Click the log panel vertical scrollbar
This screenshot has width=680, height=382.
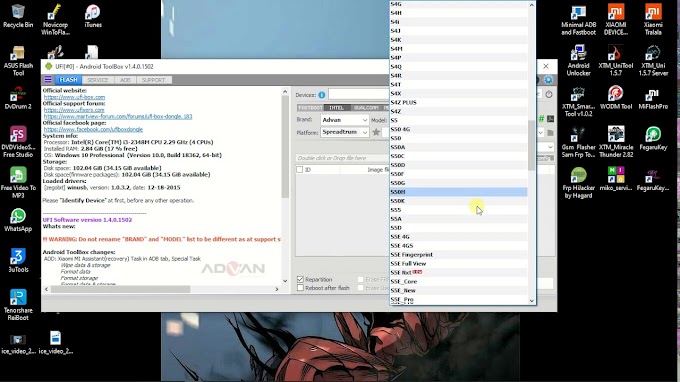(x=285, y=146)
